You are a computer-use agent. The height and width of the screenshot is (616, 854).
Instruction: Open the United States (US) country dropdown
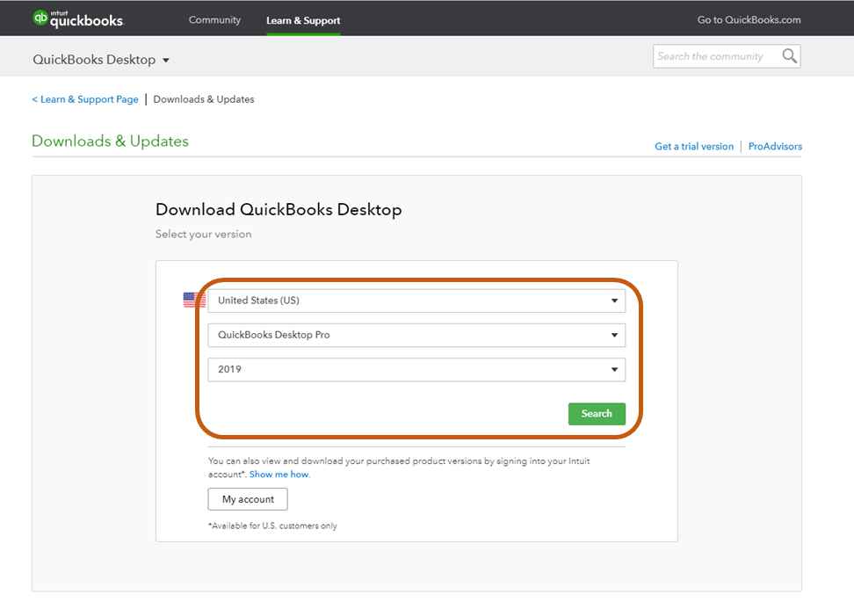416,301
